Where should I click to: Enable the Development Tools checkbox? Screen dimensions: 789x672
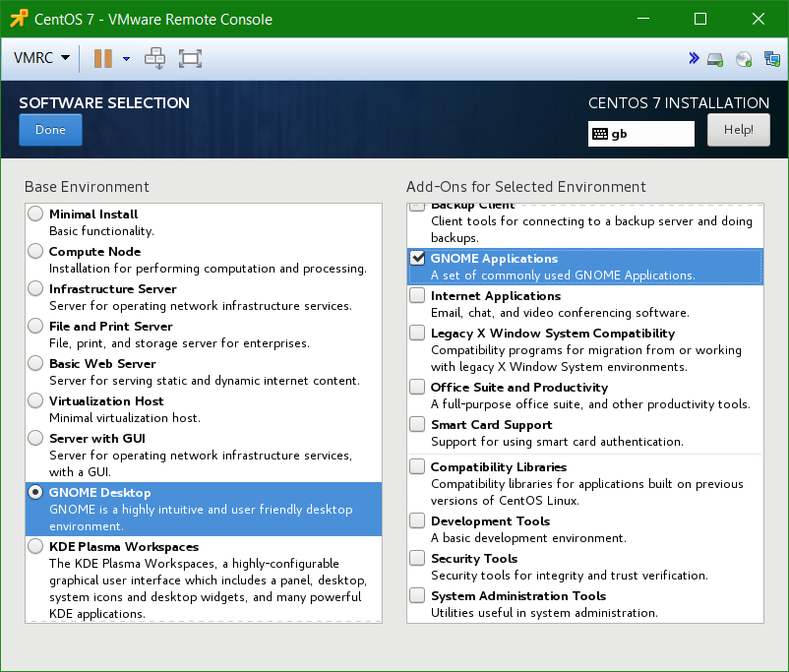tap(417, 520)
